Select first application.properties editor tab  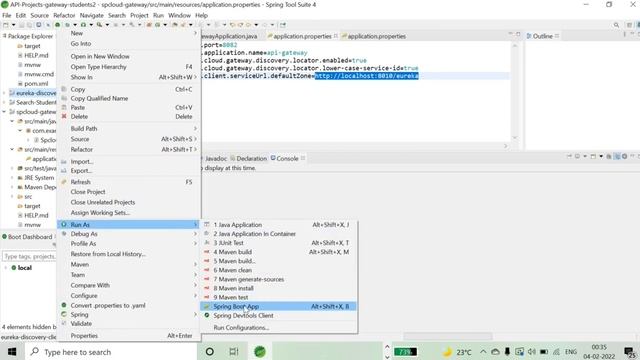point(302,36)
